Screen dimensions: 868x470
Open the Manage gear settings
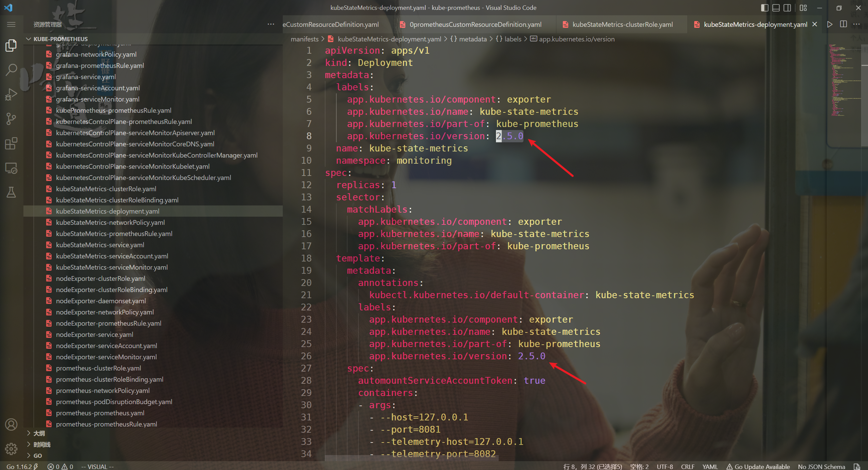11,449
